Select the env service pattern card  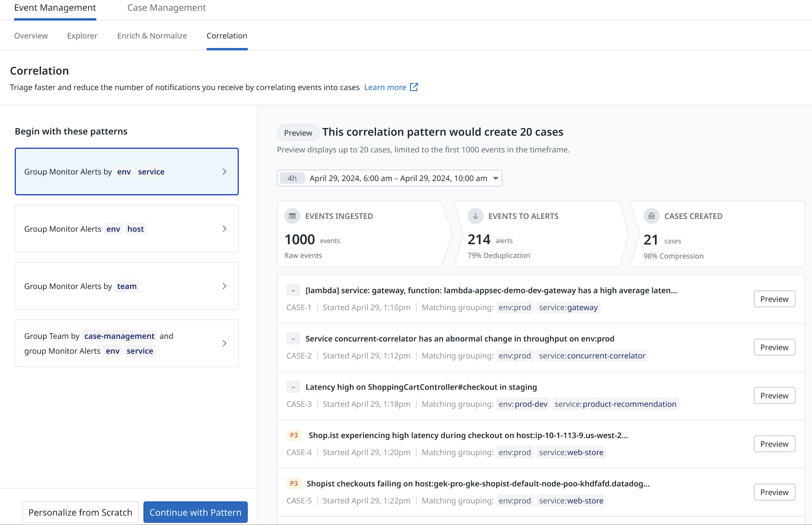(x=127, y=171)
